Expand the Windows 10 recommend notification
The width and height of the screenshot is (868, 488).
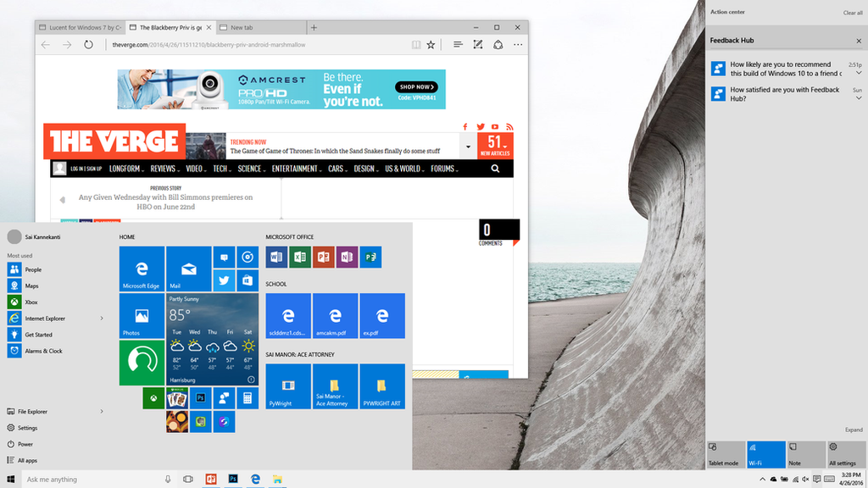(x=859, y=73)
